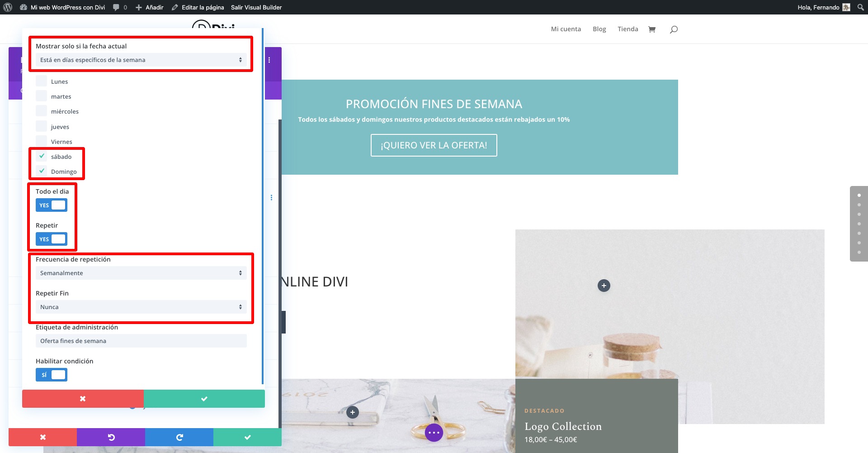This screenshot has height=453, width=868.
Task: Expand the Frecuencia de repetición dropdown
Action: point(141,273)
